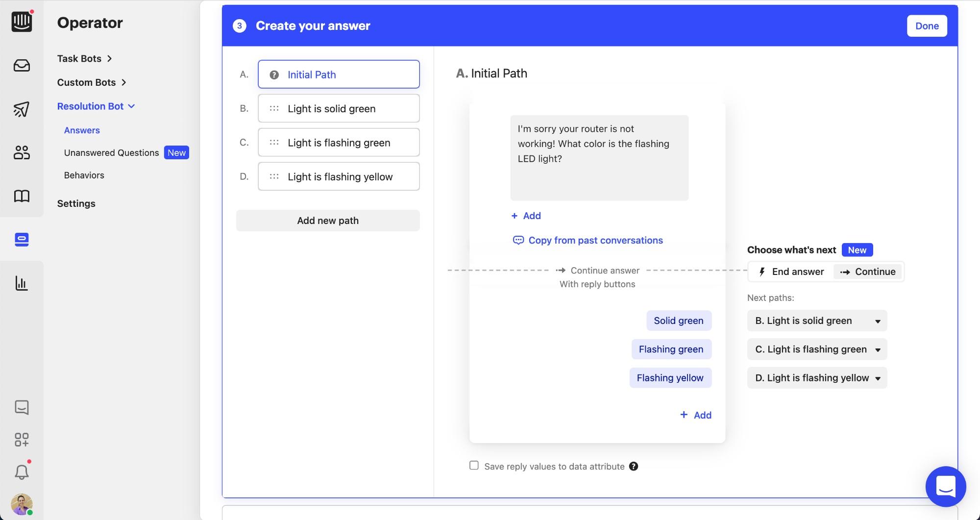The width and height of the screenshot is (980, 520).
Task: Open the B. Light is solid green dropdown
Action: coord(817,321)
